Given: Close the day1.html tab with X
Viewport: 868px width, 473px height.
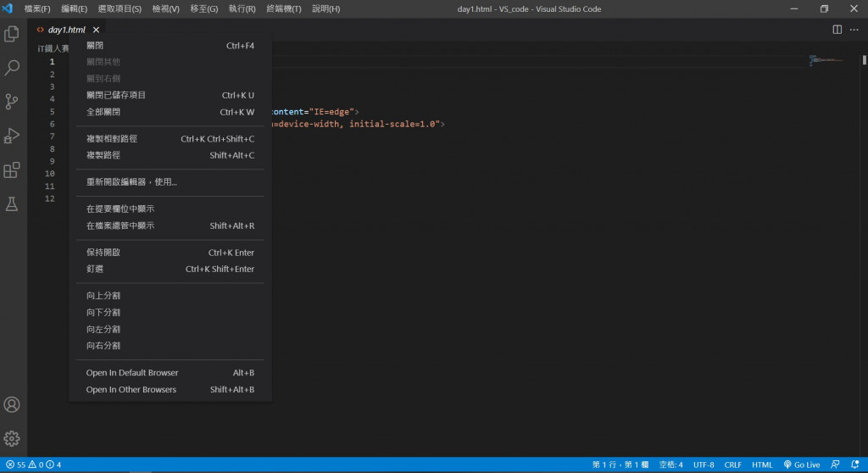Looking at the screenshot, I should 97,30.
